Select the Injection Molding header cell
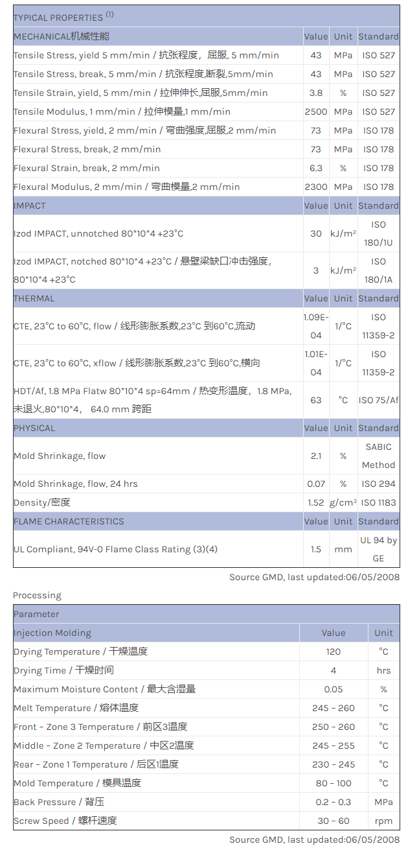The width and height of the screenshot is (408, 868). [x=52, y=633]
